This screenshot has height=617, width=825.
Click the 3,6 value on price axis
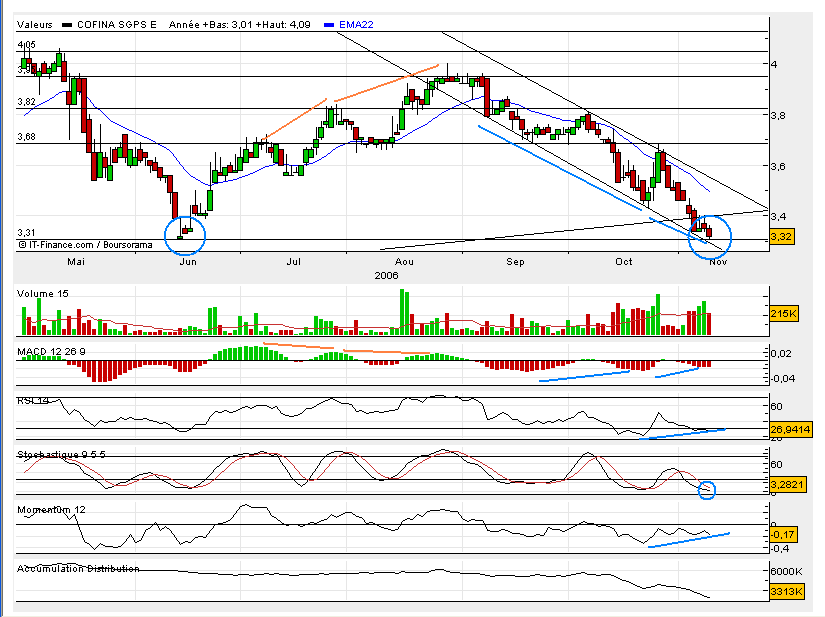coord(779,166)
